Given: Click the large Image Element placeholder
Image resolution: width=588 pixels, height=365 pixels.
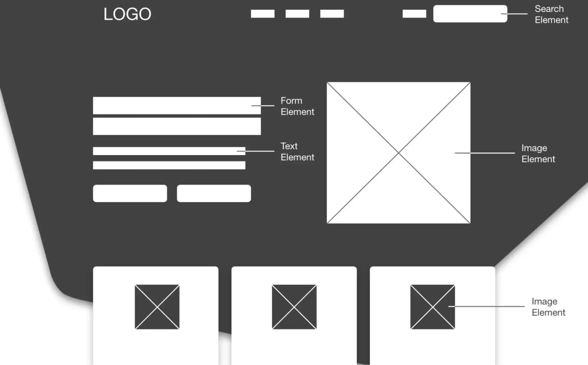Looking at the screenshot, I should 399,153.
